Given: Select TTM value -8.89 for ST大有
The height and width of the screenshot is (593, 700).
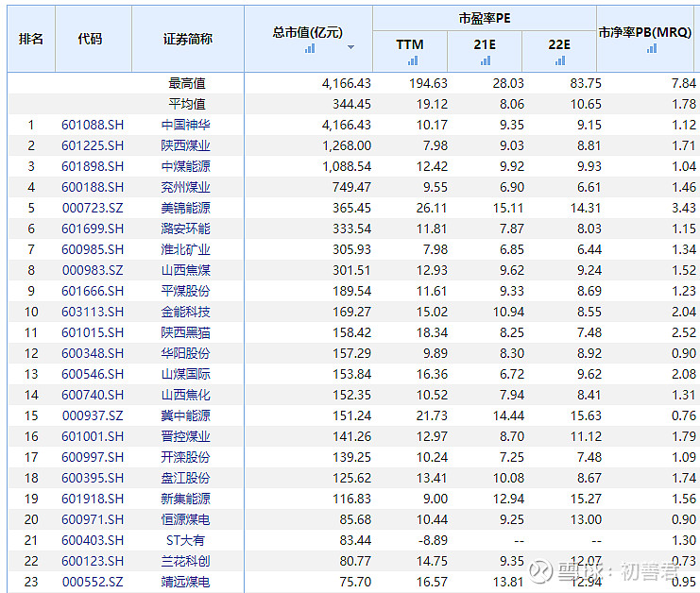Looking at the screenshot, I should click(433, 540).
